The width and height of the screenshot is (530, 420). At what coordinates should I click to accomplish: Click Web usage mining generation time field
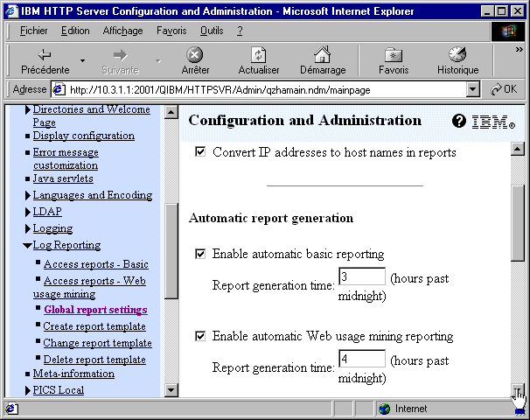(362, 359)
